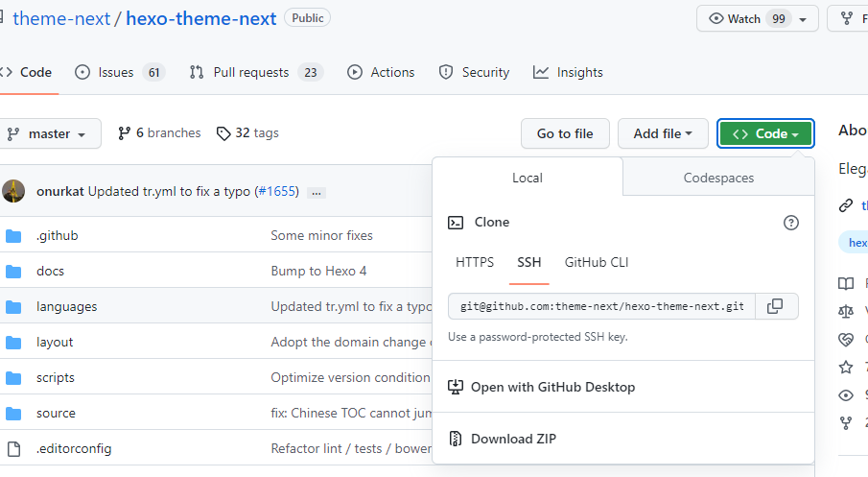Open the .github folder
Image resolution: width=868 pixels, height=477 pixels.
(x=58, y=235)
